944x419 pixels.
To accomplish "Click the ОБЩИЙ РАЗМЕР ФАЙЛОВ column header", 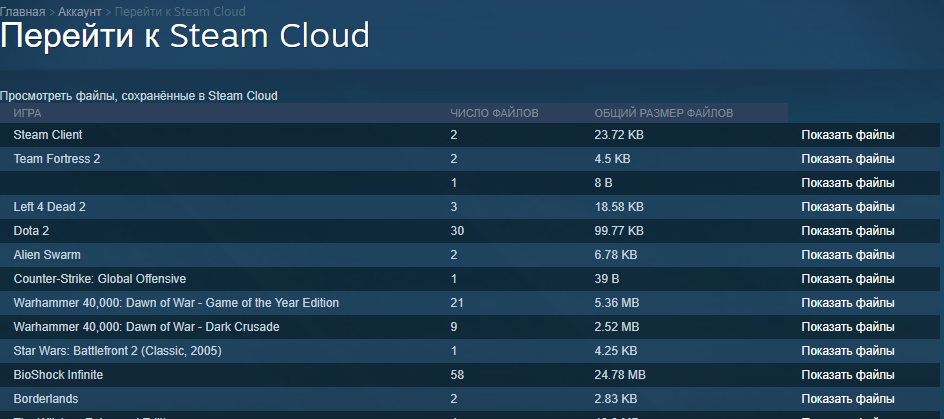I will pyautogui.click(x=664, y=113).
